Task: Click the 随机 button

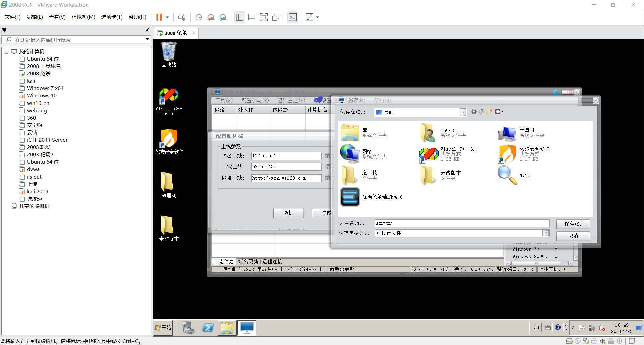Action: [x=288, y=213]
